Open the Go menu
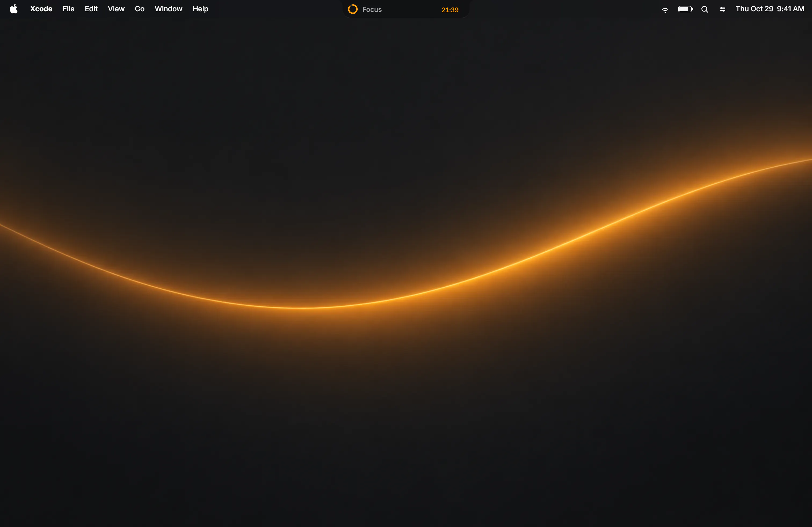812x527 pixels. (140, 9)
